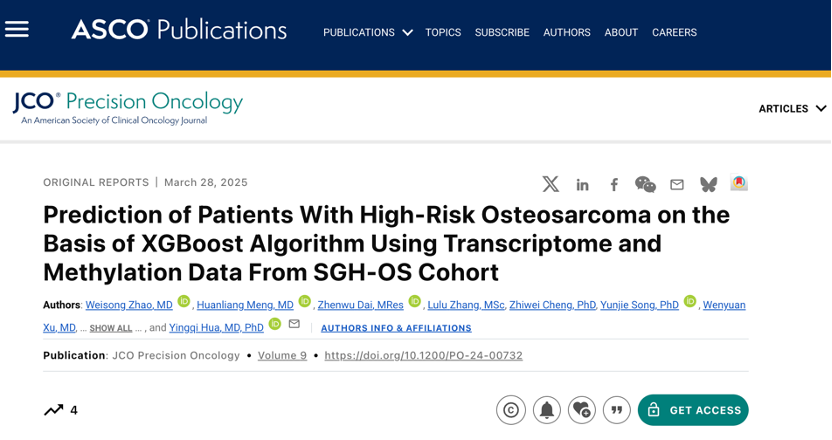Click the Get Access button
Screen dimensions: 832x440
click(x=693, y=410)
